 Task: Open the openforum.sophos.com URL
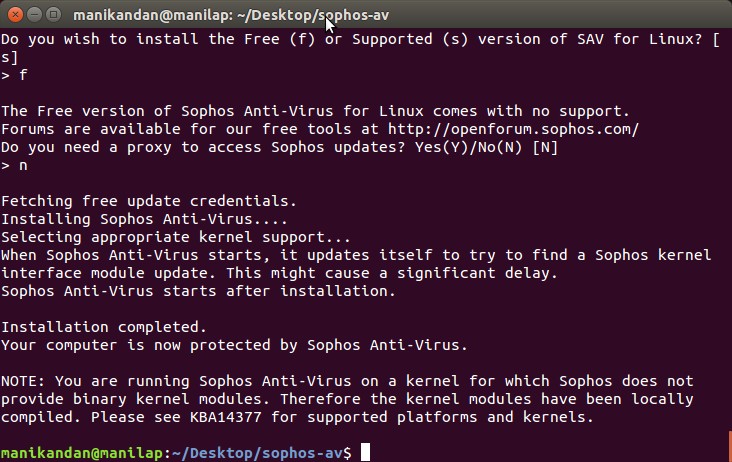(x=513, y=129)
